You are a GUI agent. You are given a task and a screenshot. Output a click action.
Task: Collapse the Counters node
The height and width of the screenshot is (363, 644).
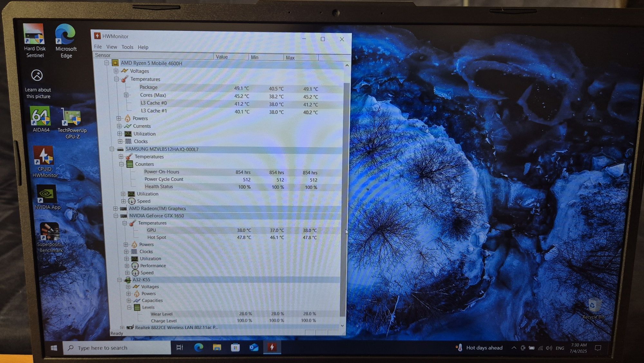coord(121,164)
